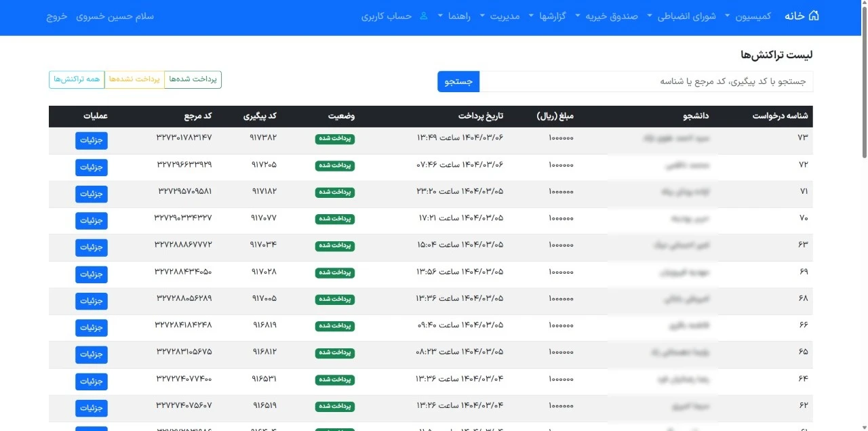
Task: Open جزئیات for request 70
Action: tap(92, 221)
